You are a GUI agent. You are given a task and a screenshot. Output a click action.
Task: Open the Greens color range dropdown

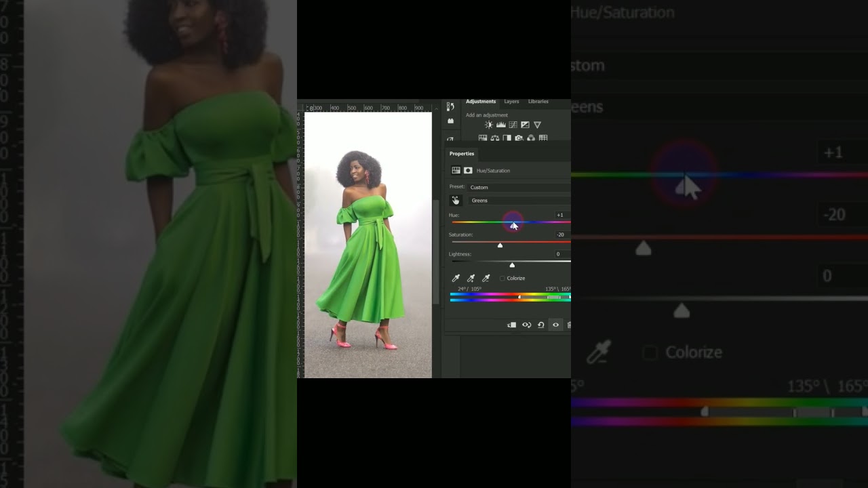coord(519,201)
